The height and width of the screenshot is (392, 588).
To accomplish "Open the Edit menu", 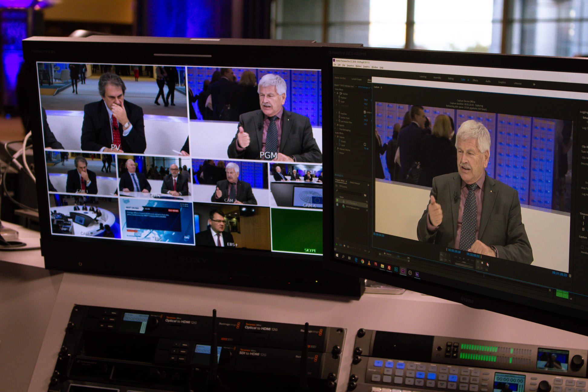I will 339,65.
